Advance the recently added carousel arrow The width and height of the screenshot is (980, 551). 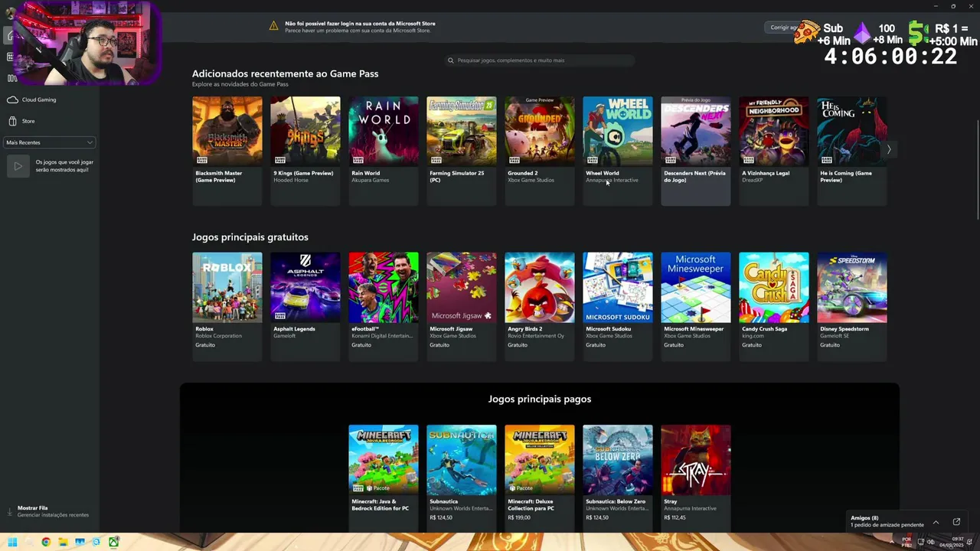(x=889, y=150)
